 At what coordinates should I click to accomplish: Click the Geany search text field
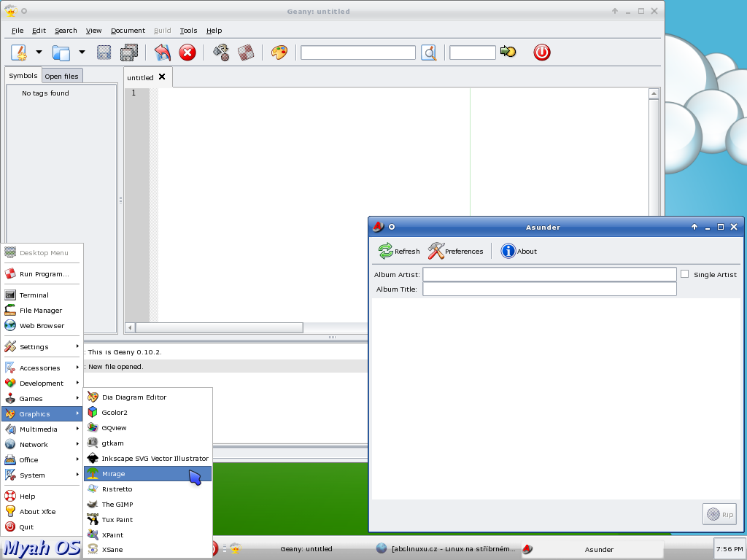point(358,52)
